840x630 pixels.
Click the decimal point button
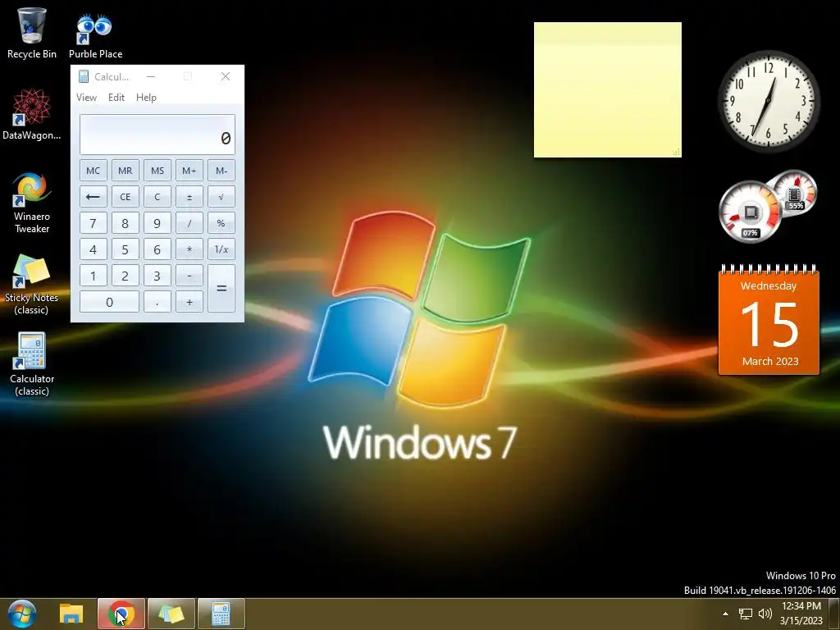(x=157, y=302)
